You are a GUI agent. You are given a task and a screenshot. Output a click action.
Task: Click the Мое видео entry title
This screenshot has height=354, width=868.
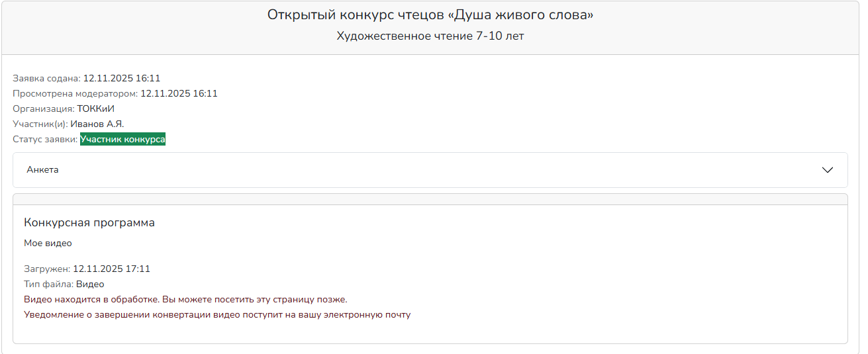click(x=48, y=243)
